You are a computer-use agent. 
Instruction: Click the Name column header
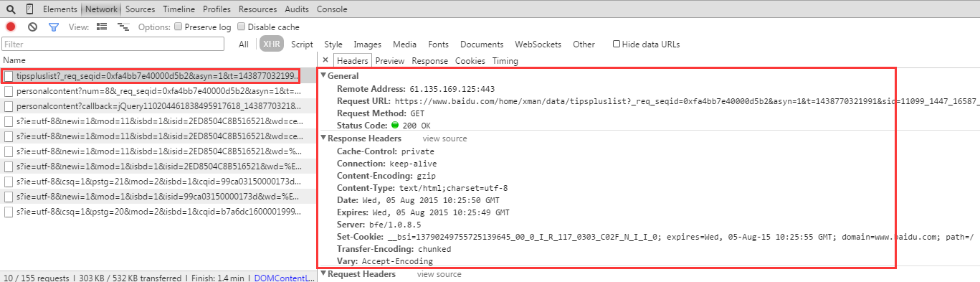coord(158,60)
